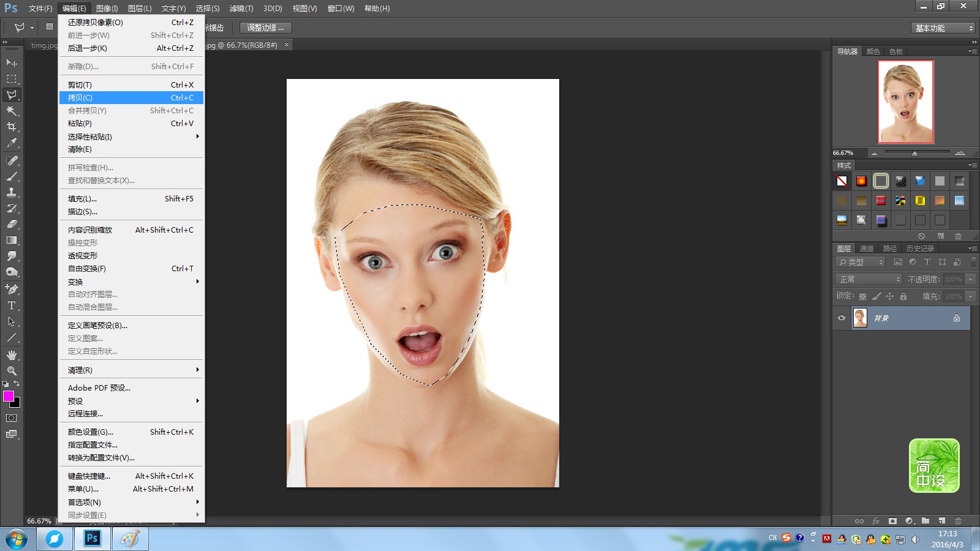This screenshot has height=551, width=980.
Task: Expand the 清理 submenu
Action: click(132, 370)
